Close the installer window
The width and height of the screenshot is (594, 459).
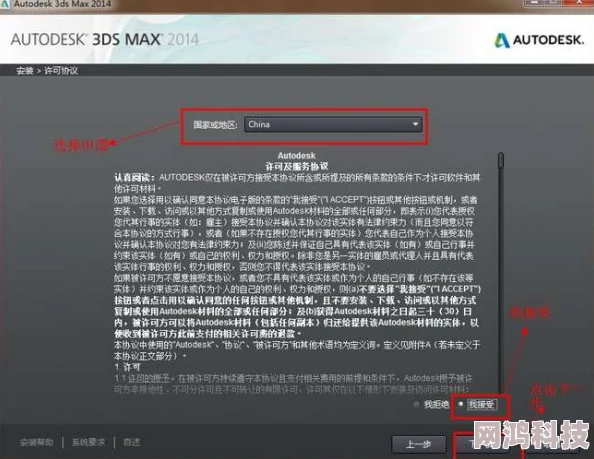579,3
